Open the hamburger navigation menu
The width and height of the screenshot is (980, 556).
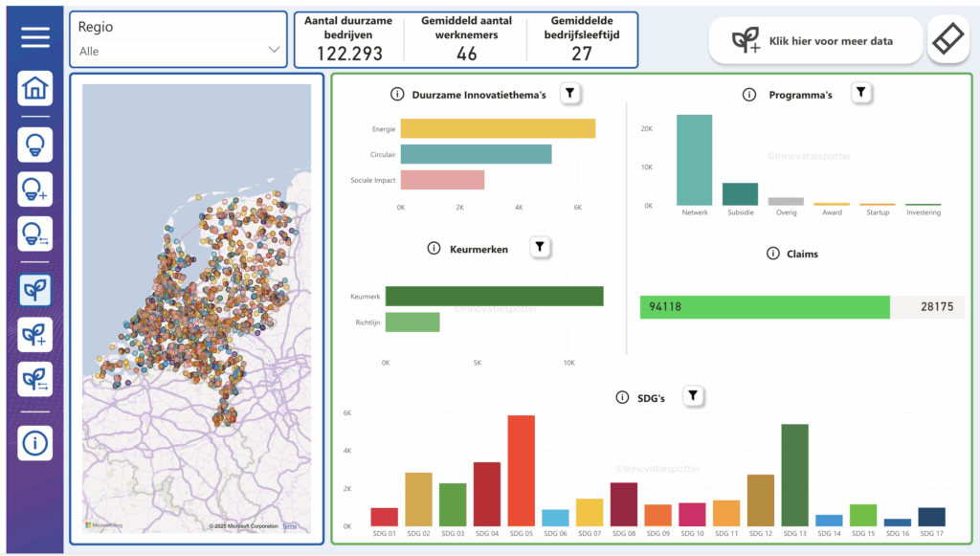(x=34, y=37)
